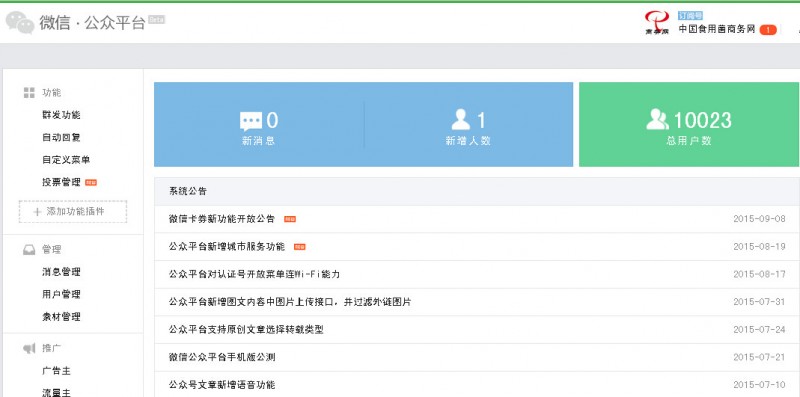
Task: Click the 总用户数 label
Action: (689, 141)
